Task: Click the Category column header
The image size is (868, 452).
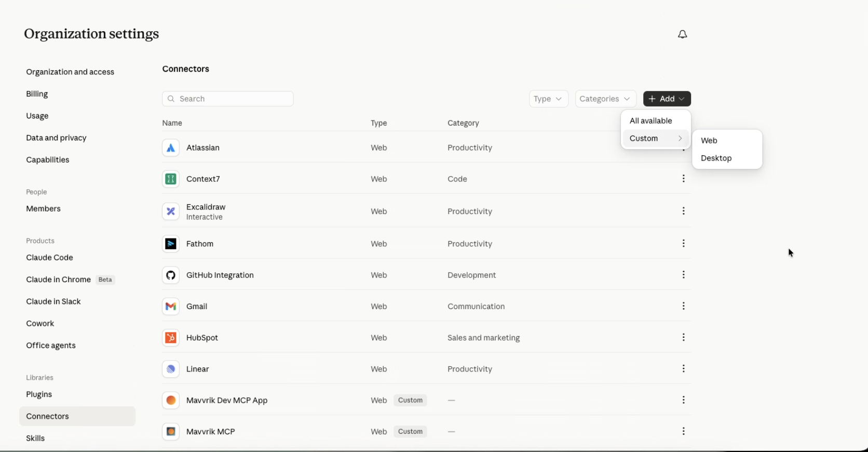Action: (463, 123)
